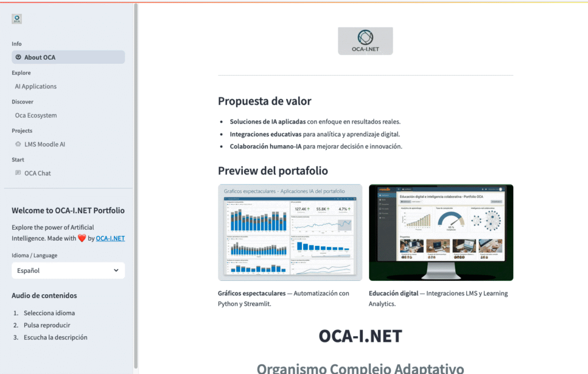Viewport: 588px width, 374px height.
Task: Click the message icon beside OCA Chat
Action: tap(18, 173)
